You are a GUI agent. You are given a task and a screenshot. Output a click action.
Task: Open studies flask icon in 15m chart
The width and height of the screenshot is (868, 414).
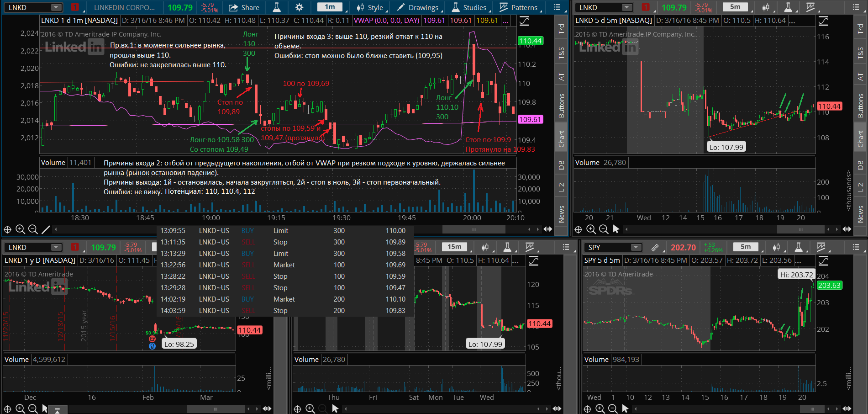pos(507,247)
